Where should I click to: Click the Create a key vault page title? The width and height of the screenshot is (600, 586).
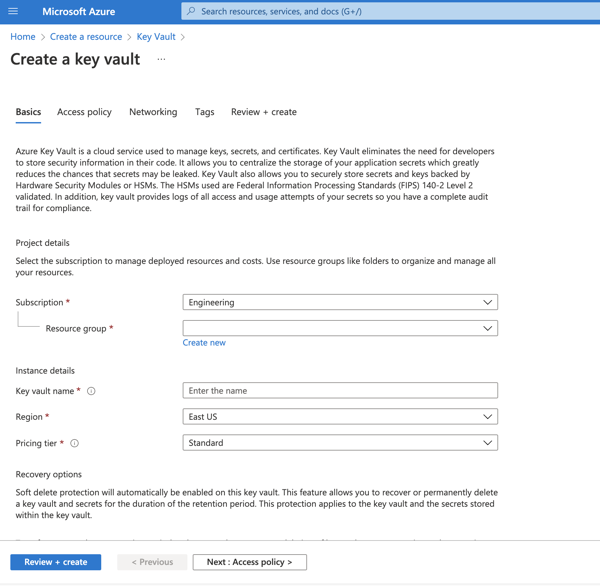pyautogui.click(x=75, y=59)
